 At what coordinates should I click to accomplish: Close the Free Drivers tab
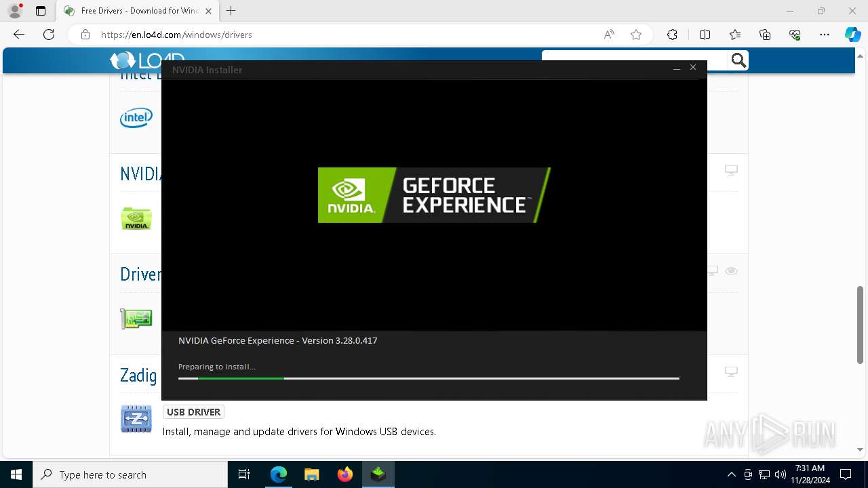[x=208, y=11]
